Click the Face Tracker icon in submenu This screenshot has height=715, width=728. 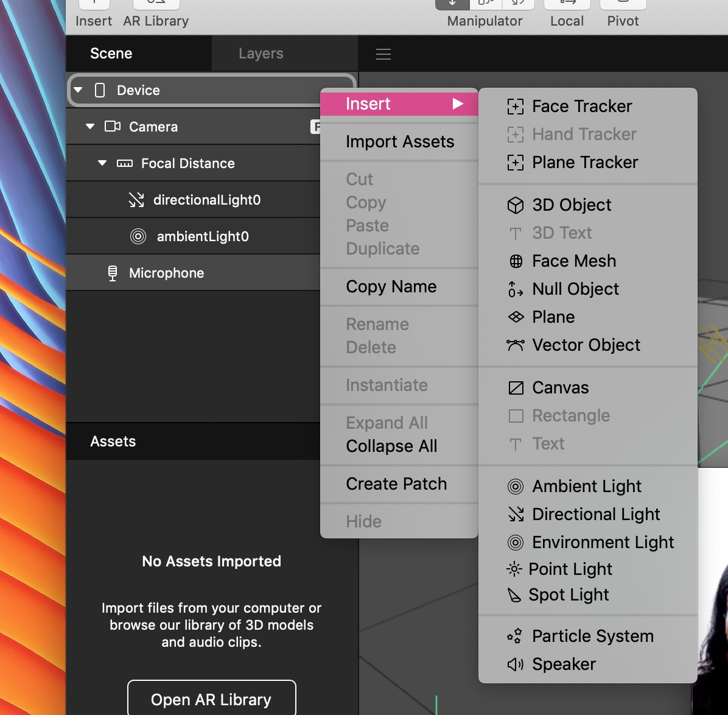point(515,107)
